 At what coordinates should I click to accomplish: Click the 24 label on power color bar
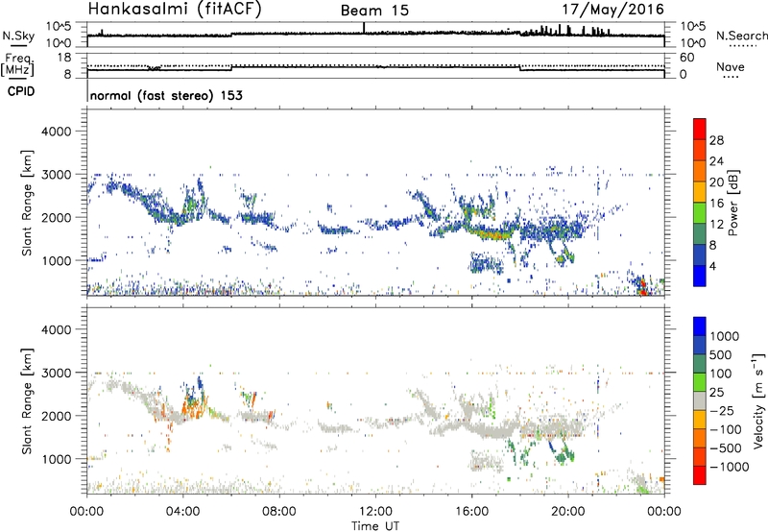[x=716, y=161]
